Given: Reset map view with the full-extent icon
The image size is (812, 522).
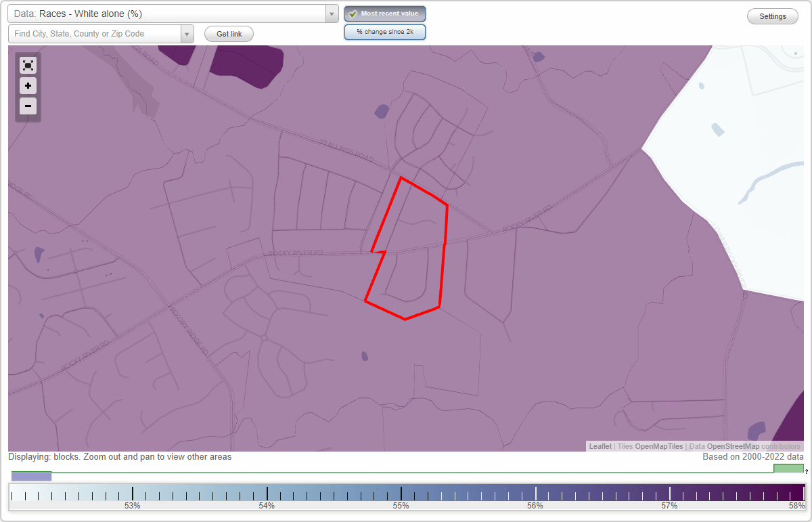Looking at the screenshot, I should [28, 66].
